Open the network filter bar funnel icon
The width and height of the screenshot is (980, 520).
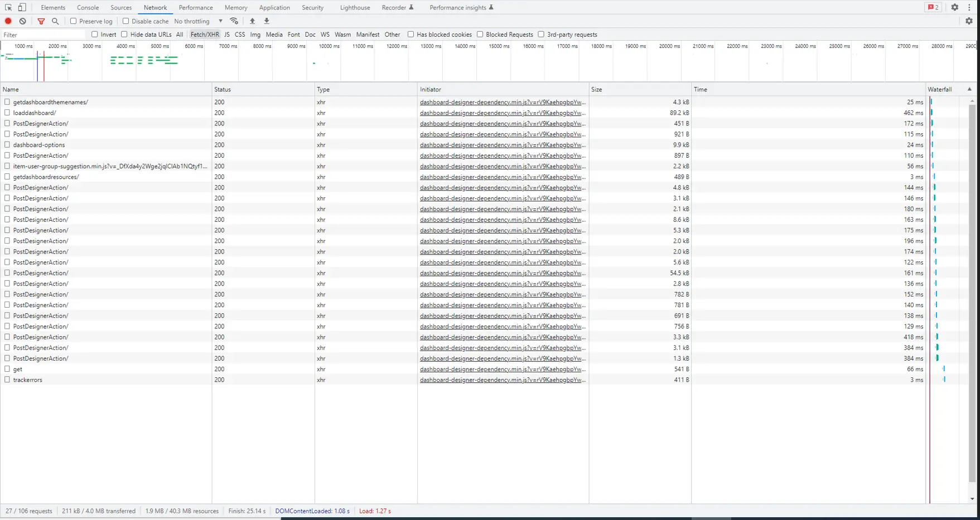(x=41, y=21)
